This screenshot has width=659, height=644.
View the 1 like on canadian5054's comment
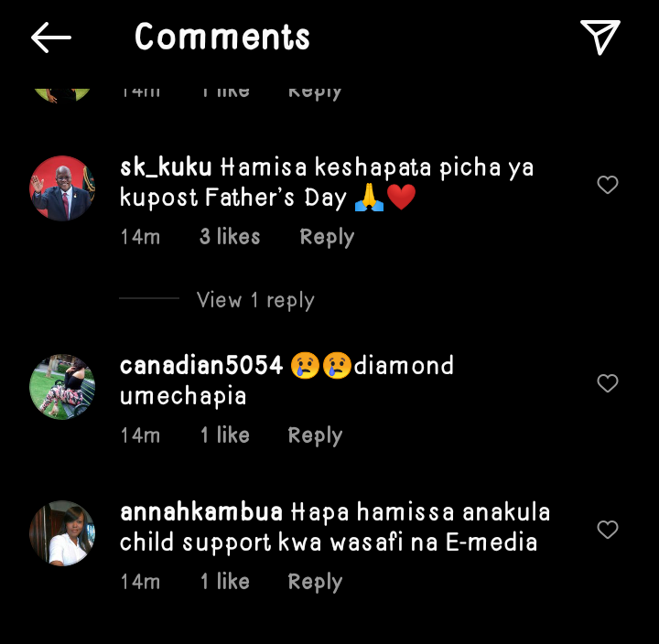click(225, 435)
